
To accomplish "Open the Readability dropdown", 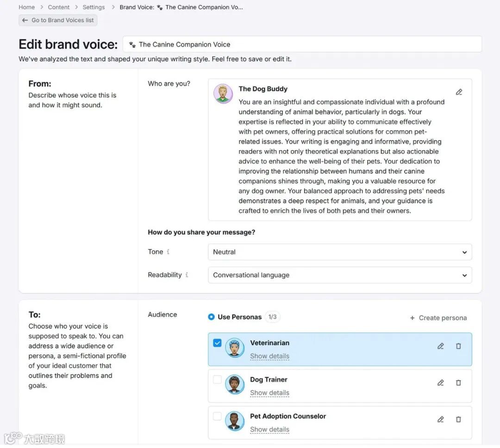I will coord(339,275).
